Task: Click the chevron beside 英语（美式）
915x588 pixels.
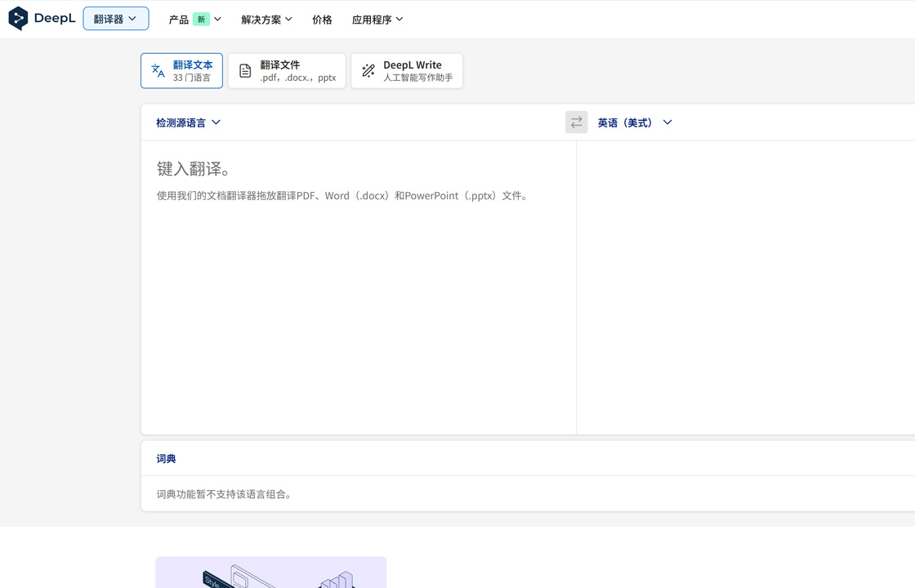Action: tap(667, 122)
